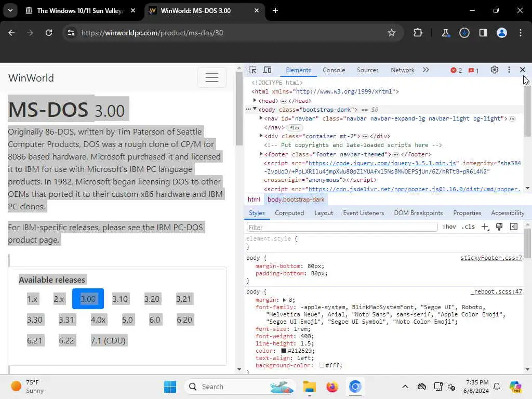
Task: Switch to the Console tab
Action: pyautogui.click(x=334, y=70)
